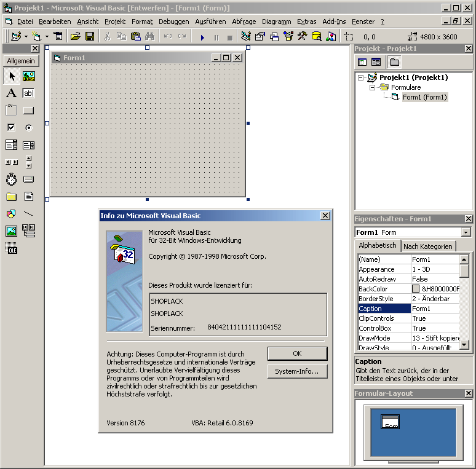Screen dimensions: 476x469
Task: Click properties list scroll up arrow
Action: 464,259
